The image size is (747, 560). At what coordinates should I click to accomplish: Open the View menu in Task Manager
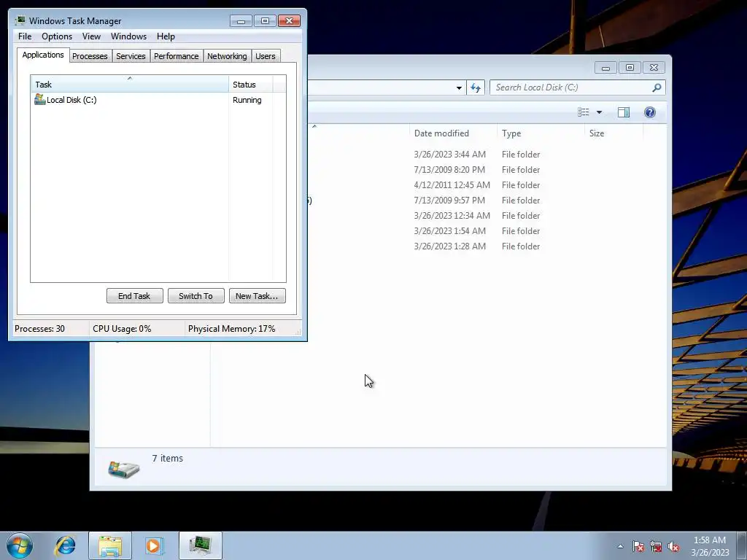pyautogui.click(x=91, y=36)
